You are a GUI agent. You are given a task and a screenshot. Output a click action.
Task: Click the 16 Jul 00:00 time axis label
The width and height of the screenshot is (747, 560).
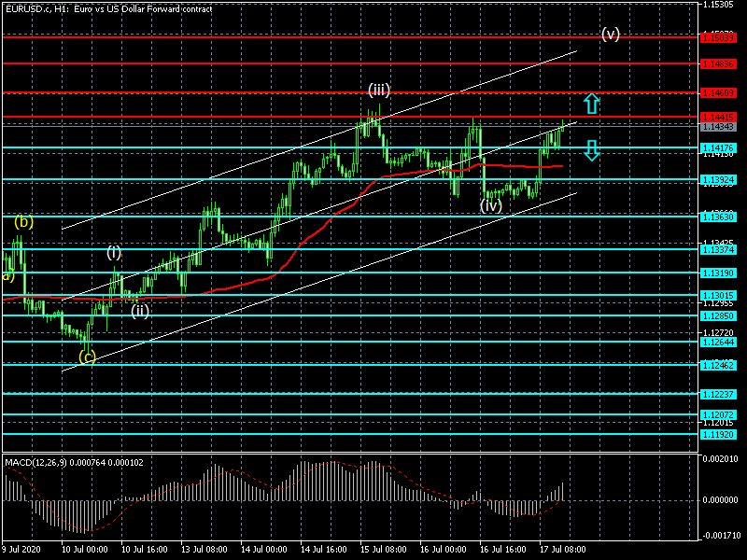click(x=444, y=549)
